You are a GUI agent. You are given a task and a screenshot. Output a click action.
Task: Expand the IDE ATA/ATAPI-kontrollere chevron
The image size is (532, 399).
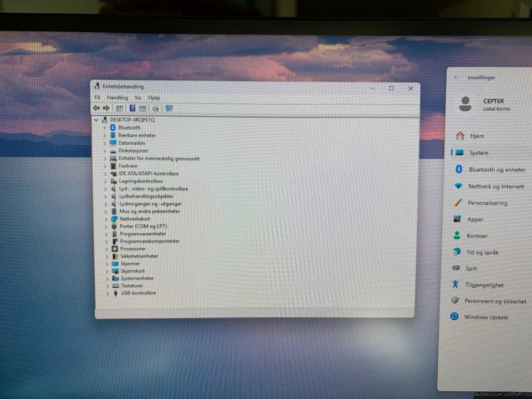pyautogui.click(x=105, y=173)
